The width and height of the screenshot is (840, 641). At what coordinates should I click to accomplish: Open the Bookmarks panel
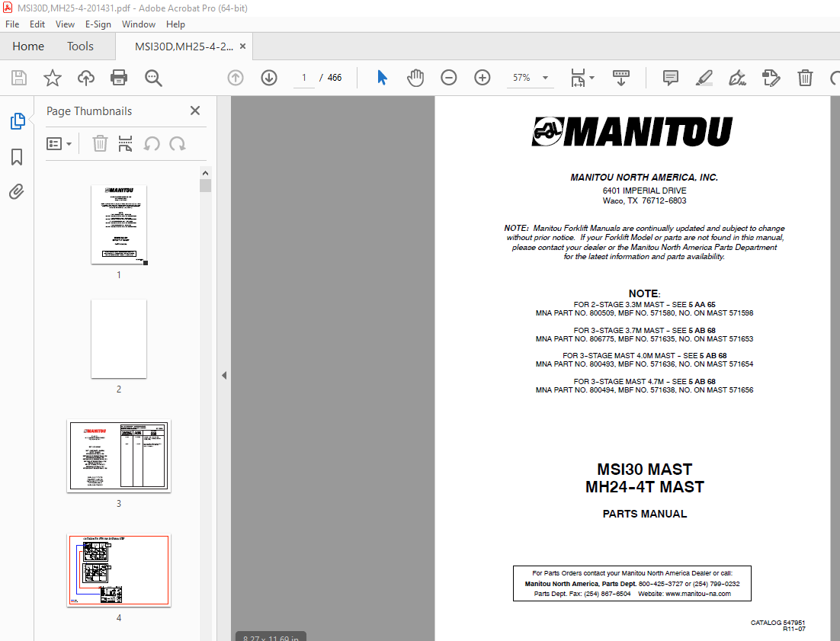coord(17,157)
